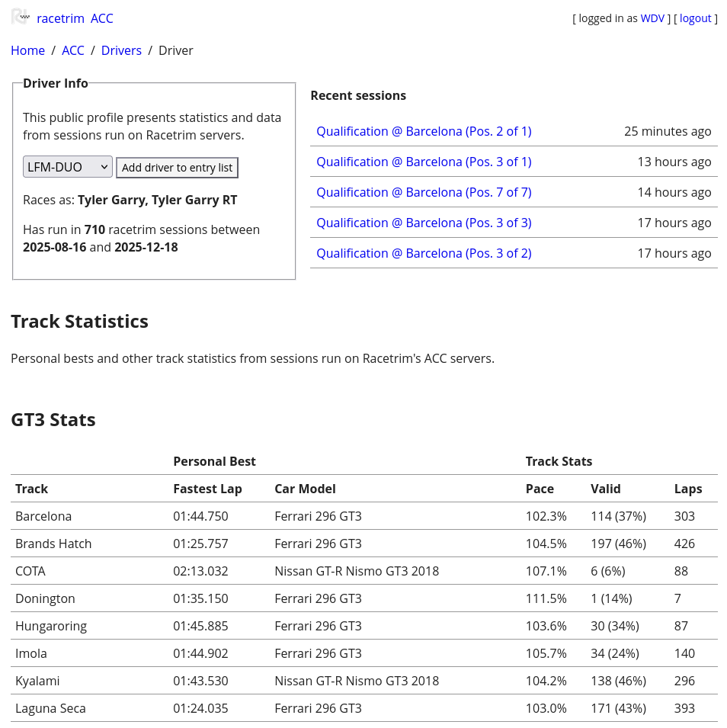727x728 pixels.
Task: Open Qualification @ Barcelona (Pos. 7 of 7)
Action: click(x=424, y=192)
